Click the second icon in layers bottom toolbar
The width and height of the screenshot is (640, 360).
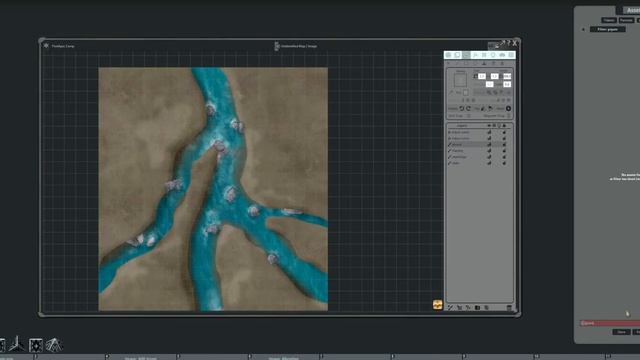point(460,307)
